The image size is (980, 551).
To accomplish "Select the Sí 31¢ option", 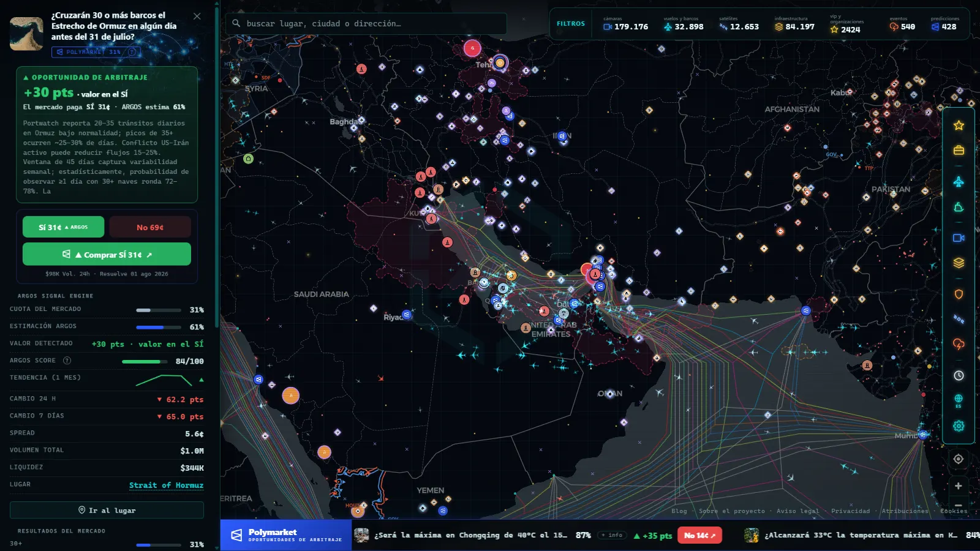I will 63,227.
